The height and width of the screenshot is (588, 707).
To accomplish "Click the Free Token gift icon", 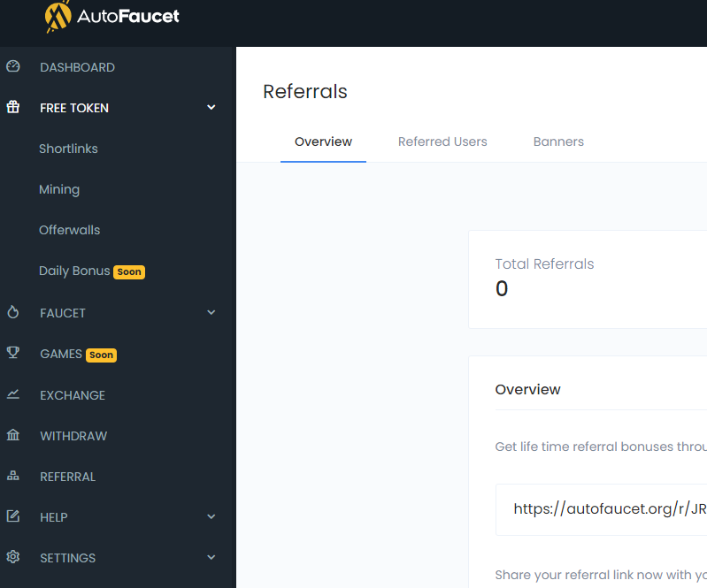I will (12, 108).
